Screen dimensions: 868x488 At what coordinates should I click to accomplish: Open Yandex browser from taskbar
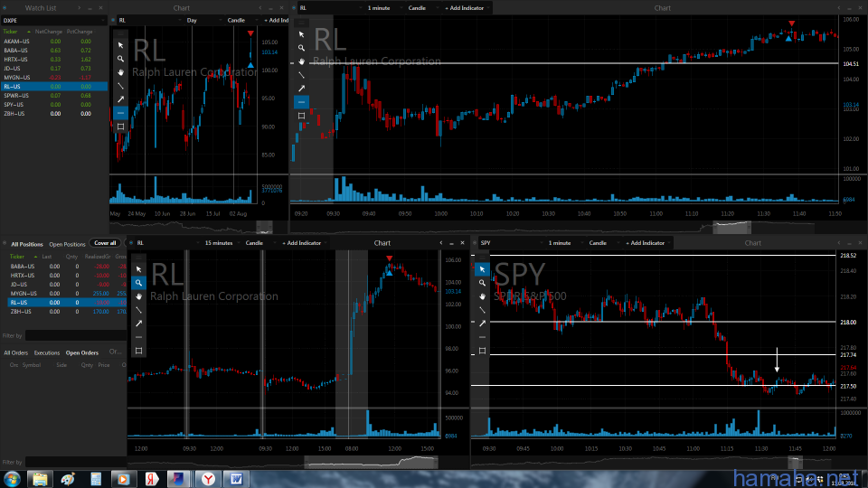pos(208,479)
